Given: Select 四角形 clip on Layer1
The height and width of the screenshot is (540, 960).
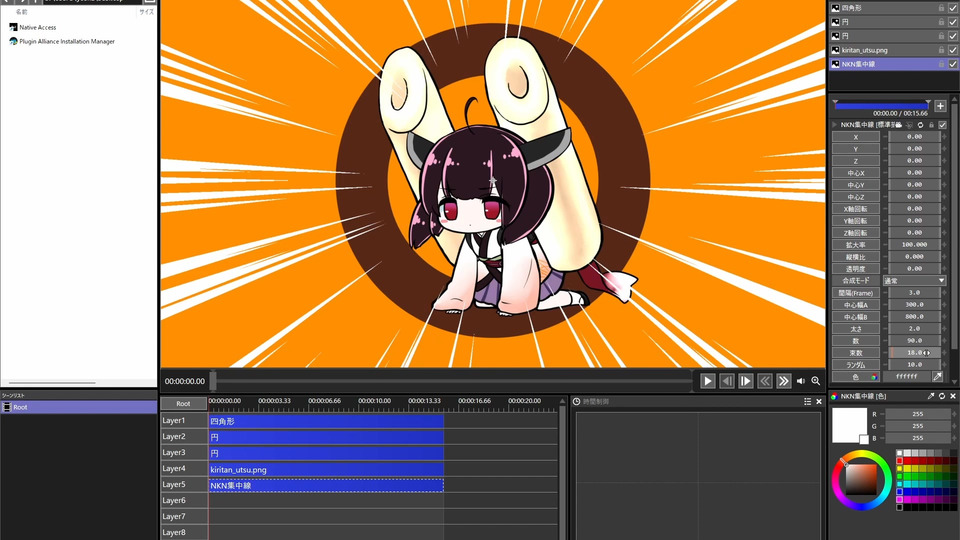Looking at the screenshot, I should 326,421.
